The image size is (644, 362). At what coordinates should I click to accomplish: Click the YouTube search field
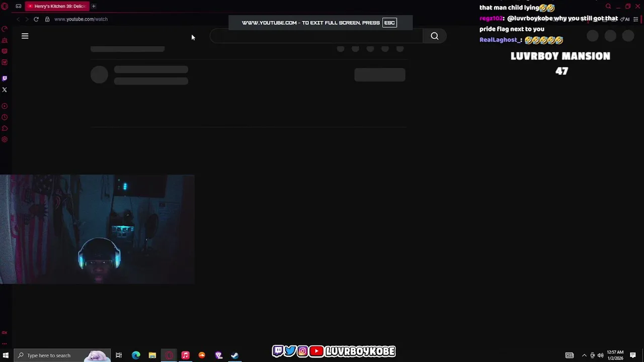point(317,36)
